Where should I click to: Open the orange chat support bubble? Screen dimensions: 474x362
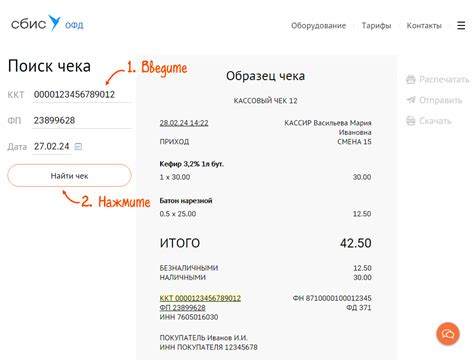pos(448,334)
